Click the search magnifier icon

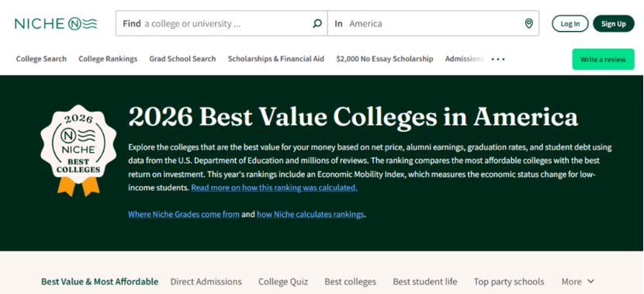pyautogui.click(x=317, y=24)
